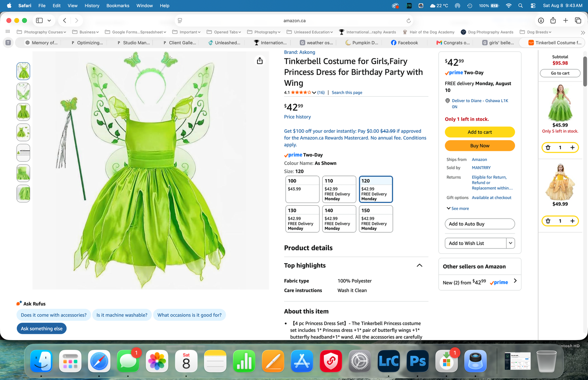Open Spotlight search in menu bar
This screenshot has height=380, width=588.
click(x=521, y=5)
